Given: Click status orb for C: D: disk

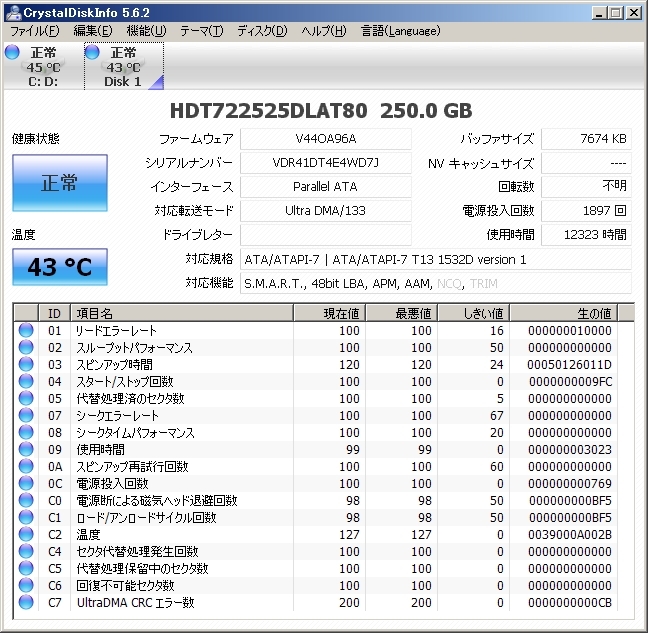Looking at the screenshot, I should point(12,52).
